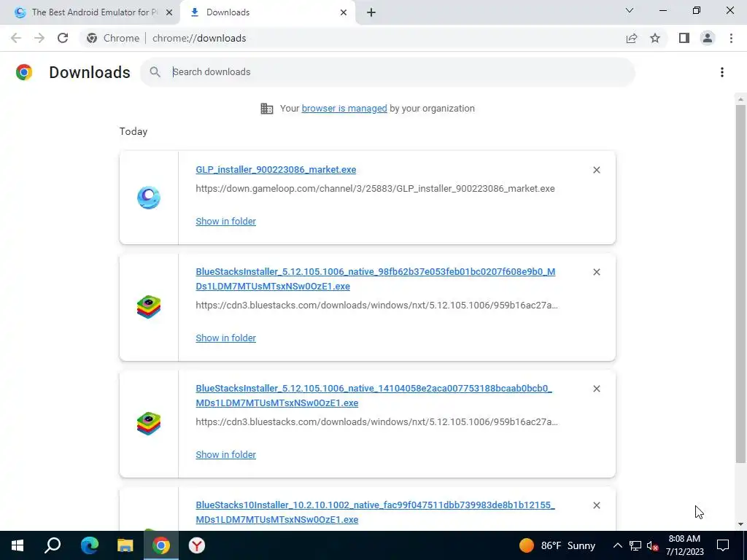Open Chrome's three-dot browser menu

pos(731,38)
